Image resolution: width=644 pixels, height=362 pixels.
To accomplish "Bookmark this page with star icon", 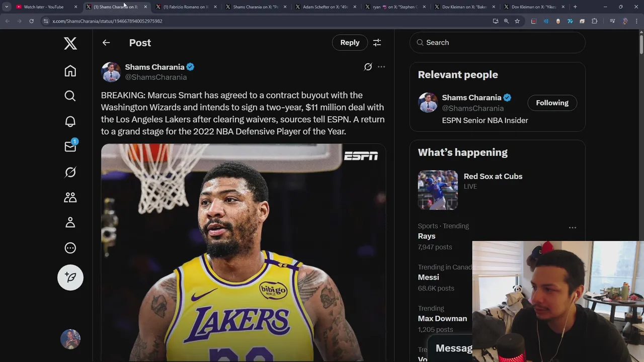I will pyautogui.click(x=517, y=21).
